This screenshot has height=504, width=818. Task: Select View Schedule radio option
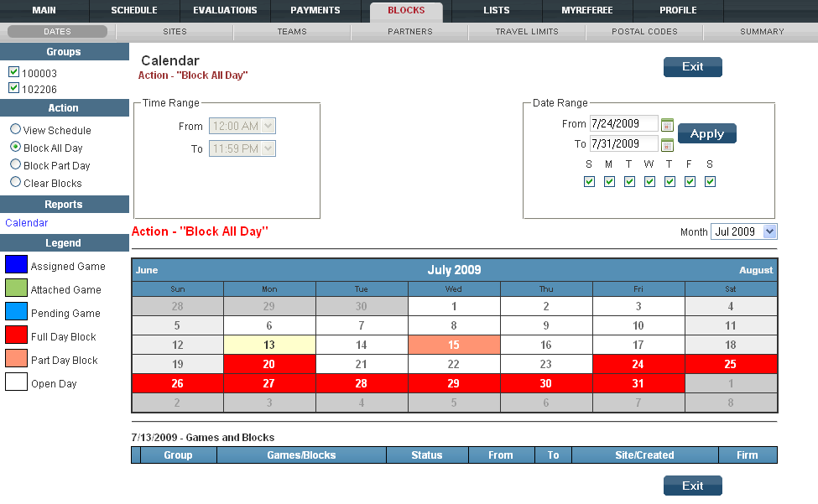pos(16,129)
